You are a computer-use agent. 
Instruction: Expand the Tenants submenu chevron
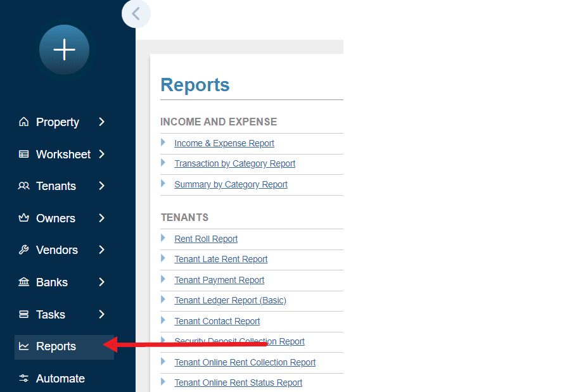[102, 186]
